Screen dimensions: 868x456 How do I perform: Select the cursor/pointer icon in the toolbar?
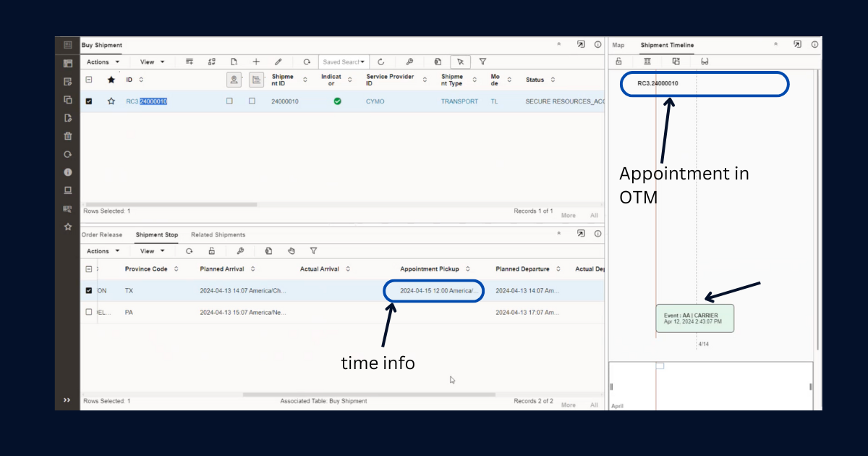coord(459,62)
